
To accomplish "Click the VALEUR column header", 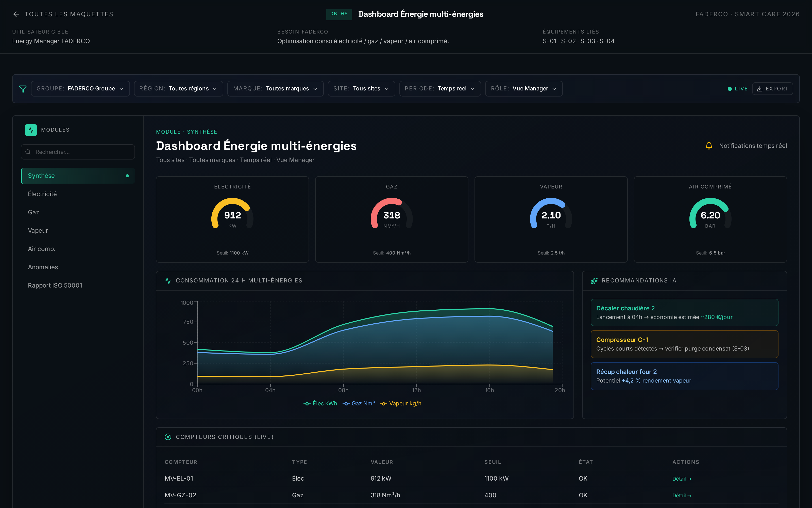I will click(382, 462).
